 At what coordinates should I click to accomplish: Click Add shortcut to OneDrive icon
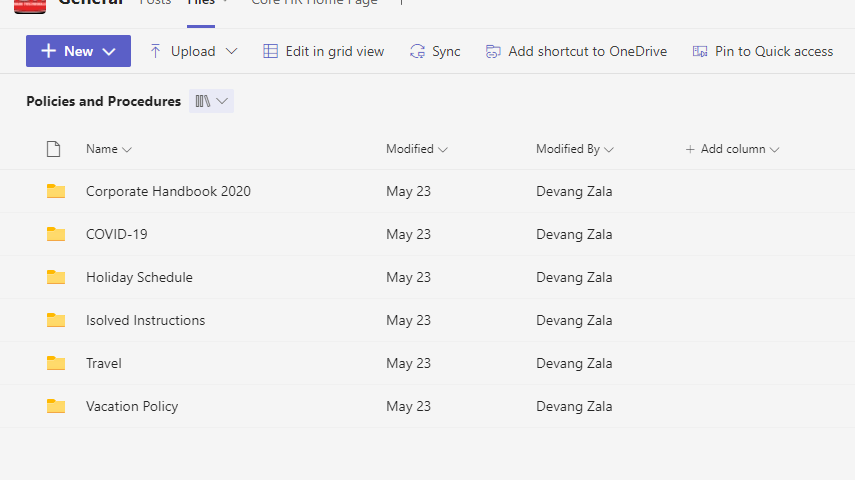(493, 51)
